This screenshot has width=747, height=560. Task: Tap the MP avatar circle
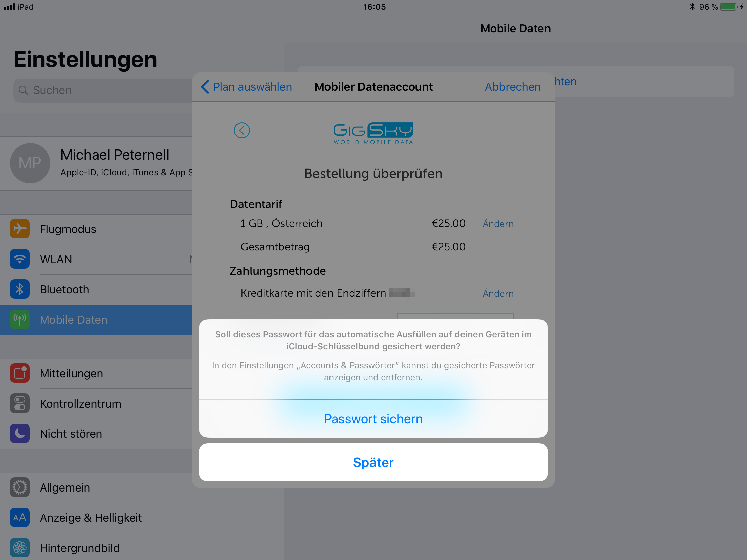pyautogui.click(x=30, y=164)
